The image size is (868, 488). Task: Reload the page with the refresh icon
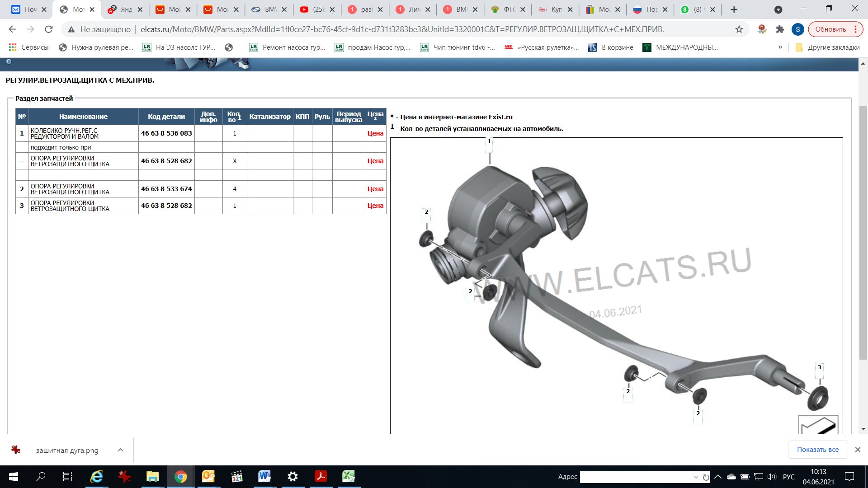pos(48,29)
